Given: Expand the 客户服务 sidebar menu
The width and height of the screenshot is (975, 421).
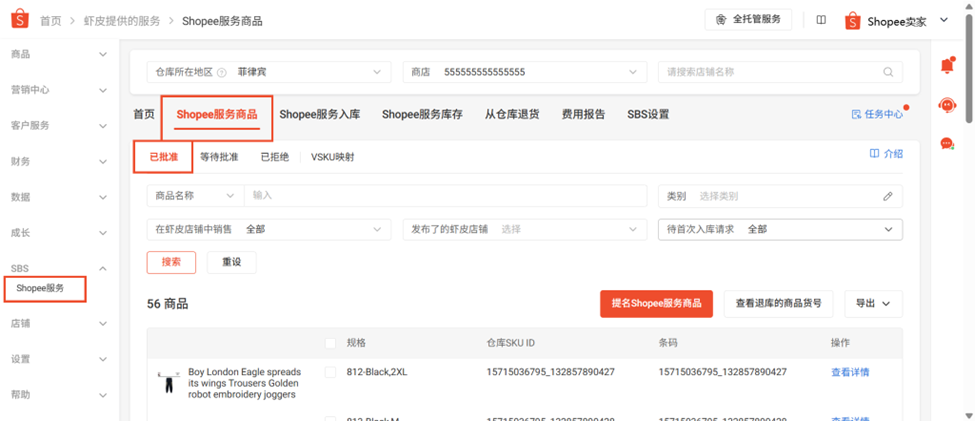Looking at the screenshot, I should (59, 126).
